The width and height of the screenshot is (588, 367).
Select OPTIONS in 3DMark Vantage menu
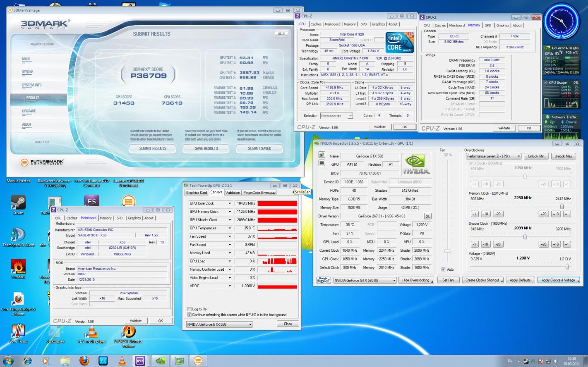[28, 72]
